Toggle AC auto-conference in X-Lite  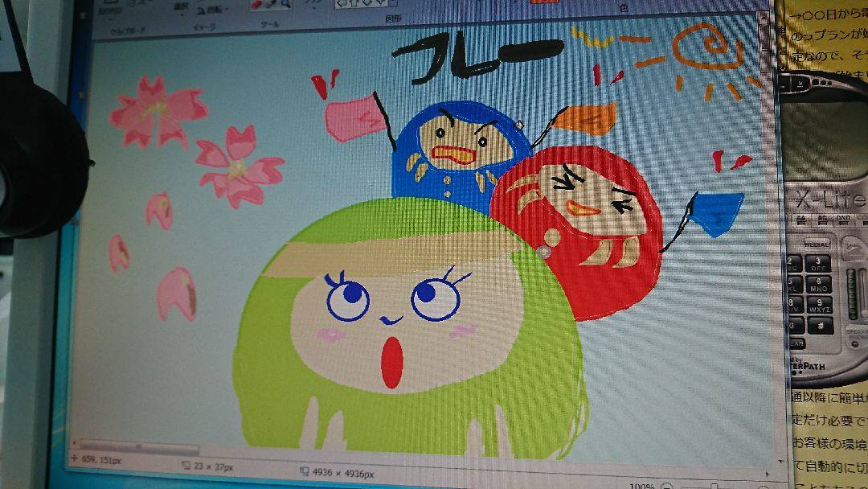[822, 220]
